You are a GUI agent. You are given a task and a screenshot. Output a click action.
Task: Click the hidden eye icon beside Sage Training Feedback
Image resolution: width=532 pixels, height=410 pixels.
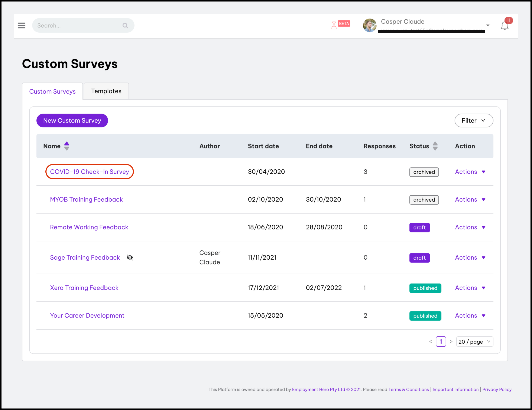(x=130, y=257)
